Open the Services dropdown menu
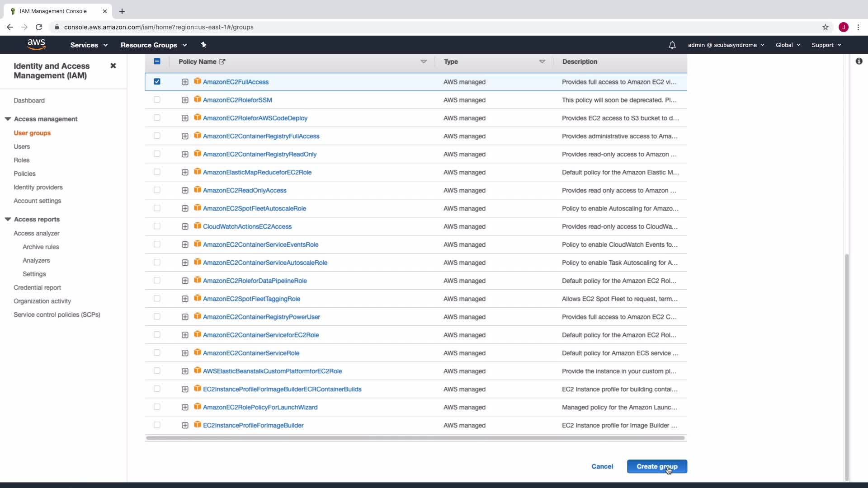868x488 pixels. [89, 45]
